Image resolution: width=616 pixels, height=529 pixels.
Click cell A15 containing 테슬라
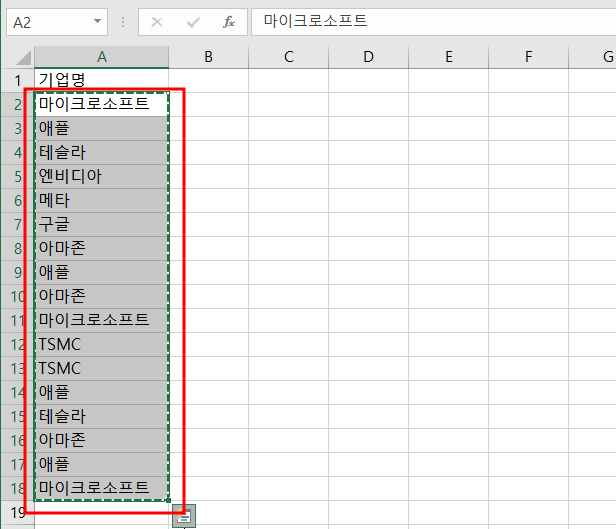pos(102,416)
